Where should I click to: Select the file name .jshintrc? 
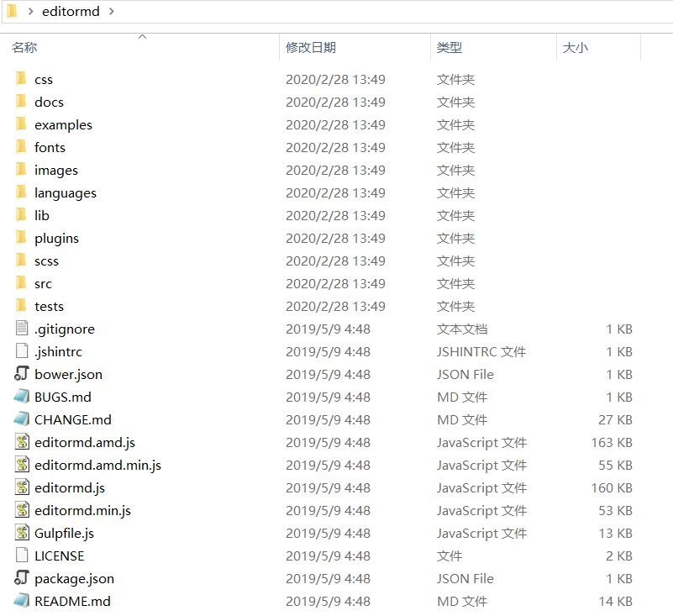[58, 352]
